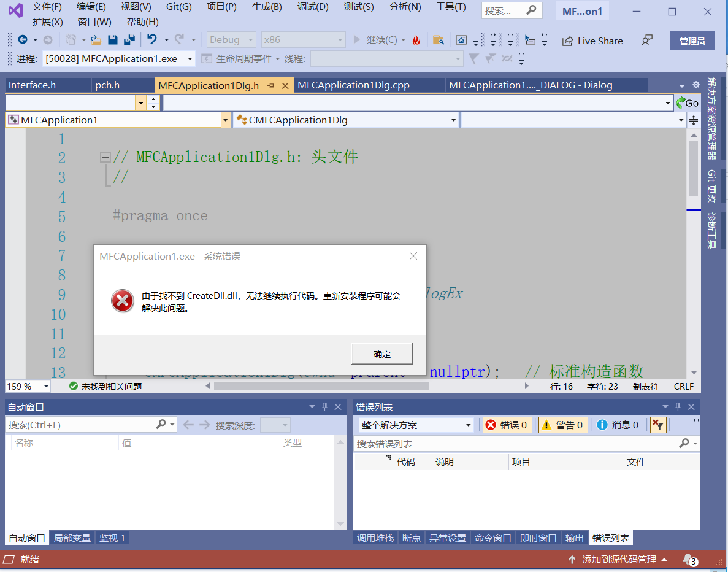The height and width of the screenshot is (572, 728).
Task: Click the horizontal scrollbar thumb in editor
Action: pyautogui.click(x=321, y=385)
